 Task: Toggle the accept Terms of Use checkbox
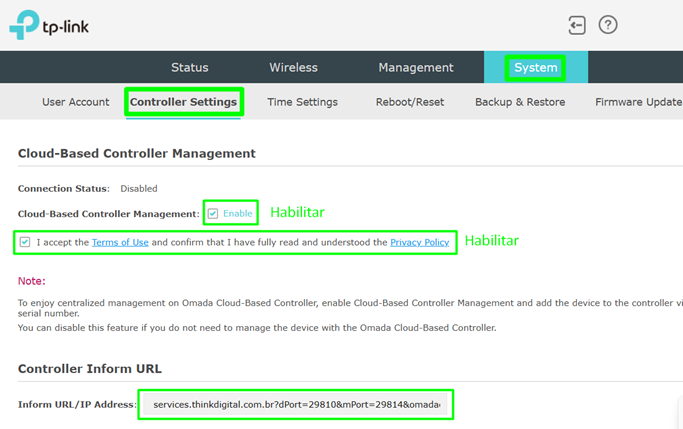coord(25,242)
